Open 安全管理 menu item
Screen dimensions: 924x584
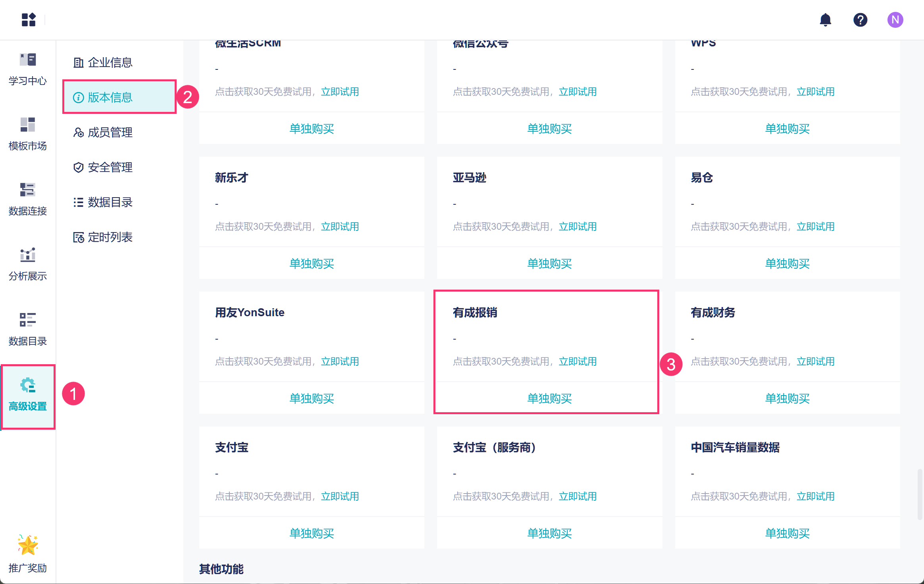coord(110,167)
